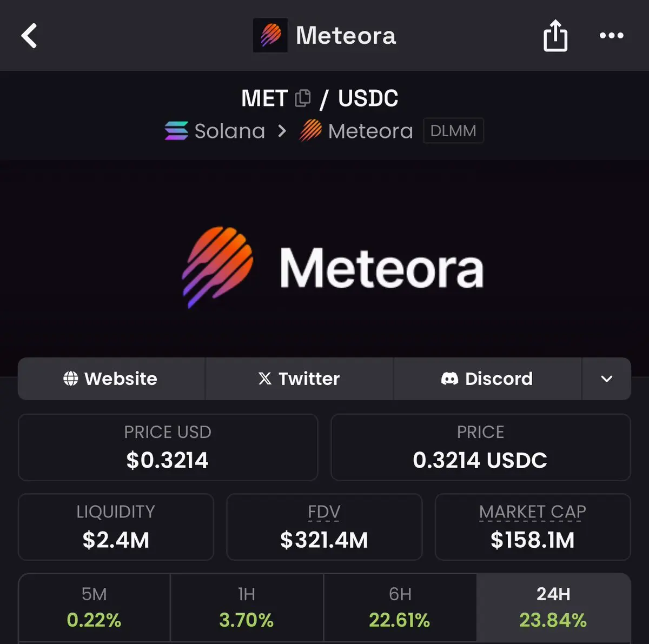The height and width of the screenshot is (644, 649).
Task: Tap the Solana chain logo
Action: [176, 131]
